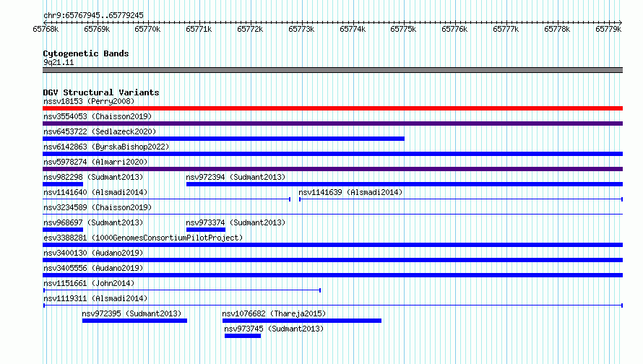Click the thin nsv1151661 variant line
This screenshot has width=643, height=364.
tap(182, 290)
